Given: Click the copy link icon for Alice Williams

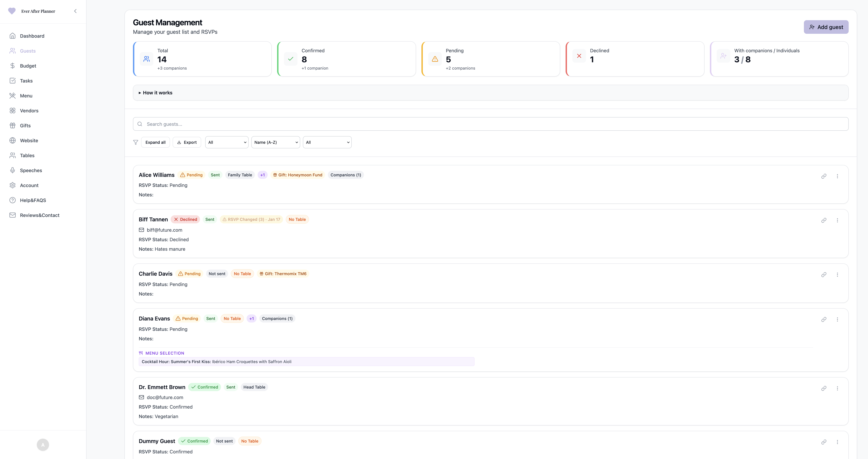Looking at the screenshot, I should click(824, 176).
